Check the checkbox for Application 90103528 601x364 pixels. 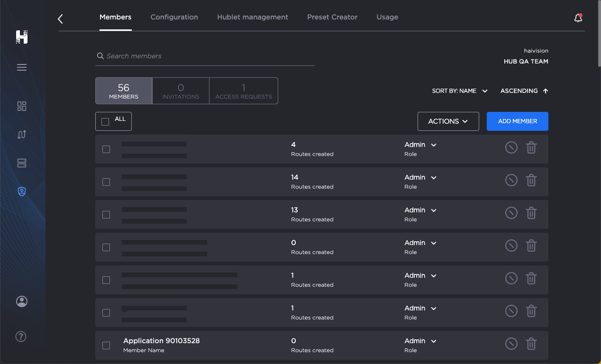point(106,346)
